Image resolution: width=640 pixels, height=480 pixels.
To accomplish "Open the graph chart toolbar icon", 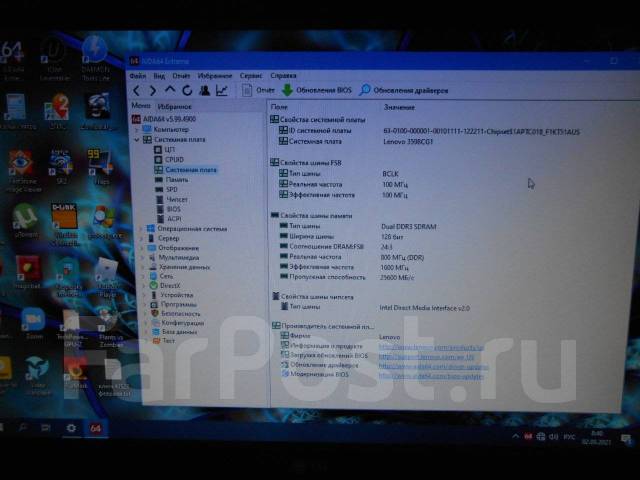I will click(222, 90).
